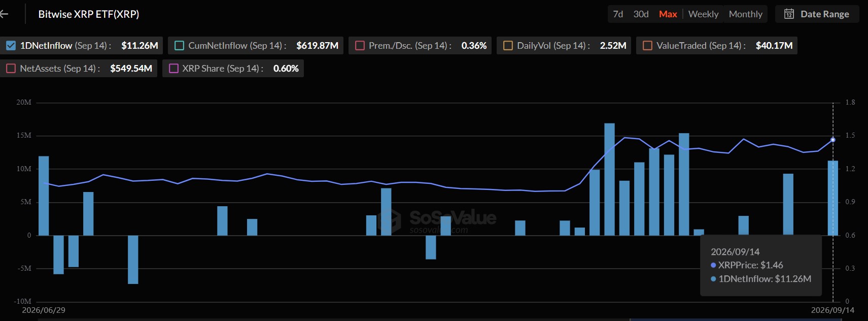Switch to Weekly interval
The width and height of the screenshot is (868, 321).
coord(703,14)
